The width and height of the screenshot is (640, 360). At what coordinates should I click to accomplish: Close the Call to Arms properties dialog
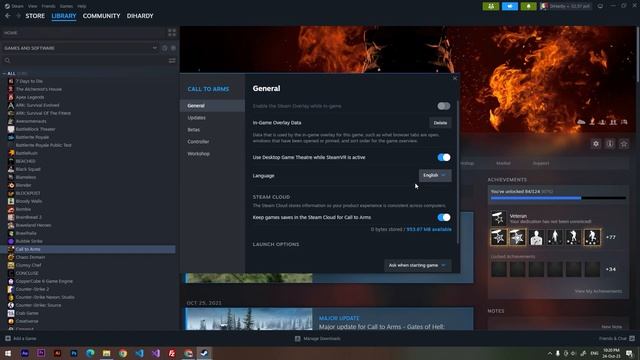click(455, 78)
